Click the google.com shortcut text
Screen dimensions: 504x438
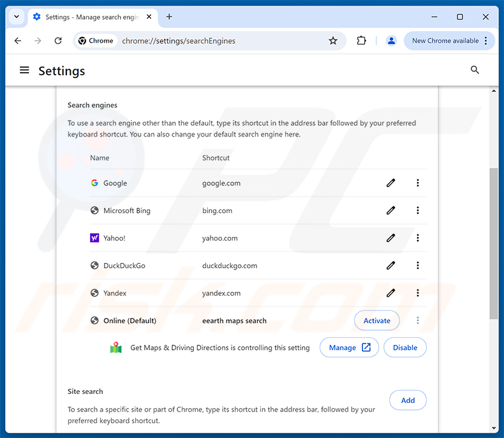click(x=221, y=183)
